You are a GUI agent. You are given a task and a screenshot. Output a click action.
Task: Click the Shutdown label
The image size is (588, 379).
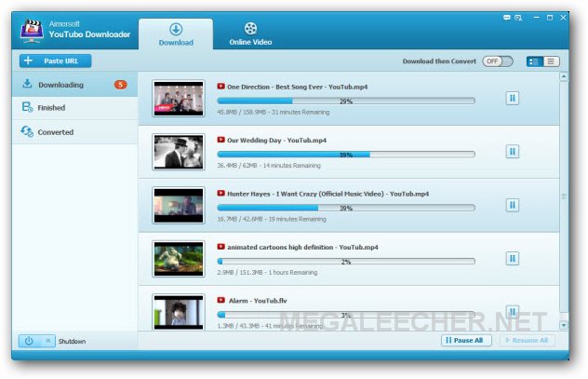(72, 342)
